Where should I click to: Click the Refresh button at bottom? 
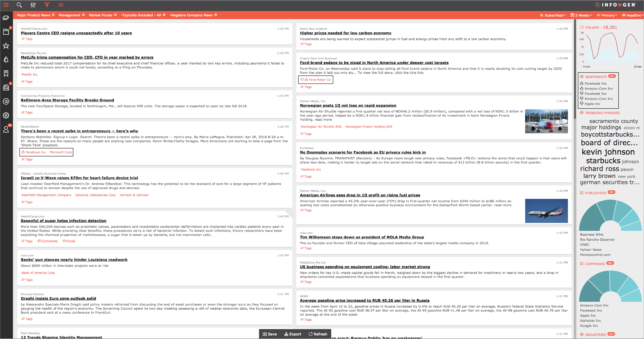click(x=318, y=334)
